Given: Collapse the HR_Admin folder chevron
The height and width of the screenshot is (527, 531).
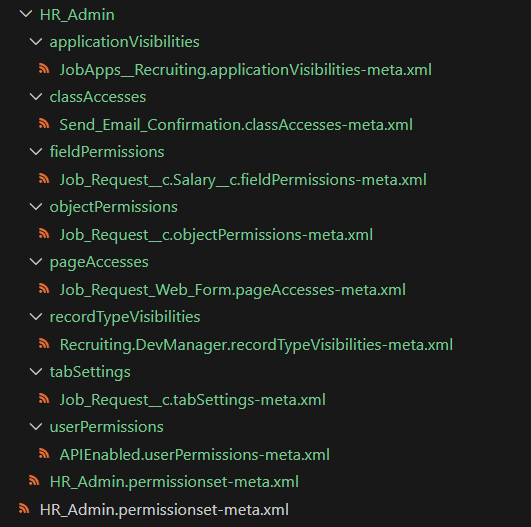Looking at the screenshot, I should [x=26, y=14].
